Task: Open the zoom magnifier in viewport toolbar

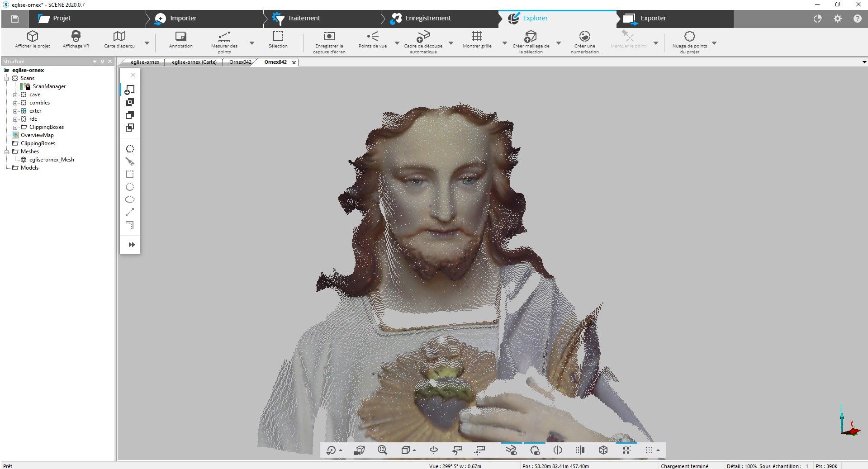Action: 382,450
